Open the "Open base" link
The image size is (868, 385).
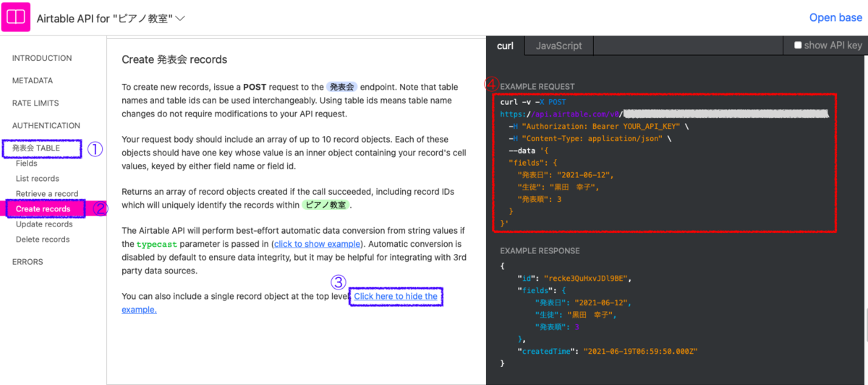point(835,17)
